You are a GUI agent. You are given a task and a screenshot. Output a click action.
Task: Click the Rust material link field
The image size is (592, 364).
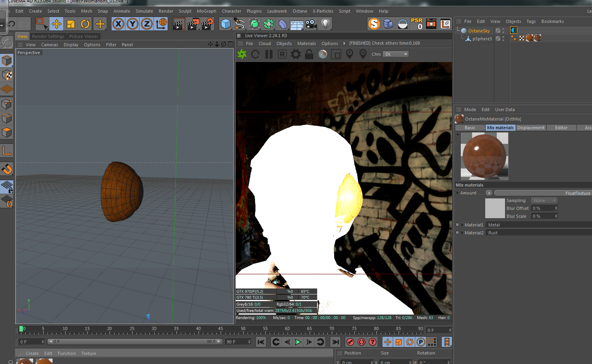click(539, 233)
